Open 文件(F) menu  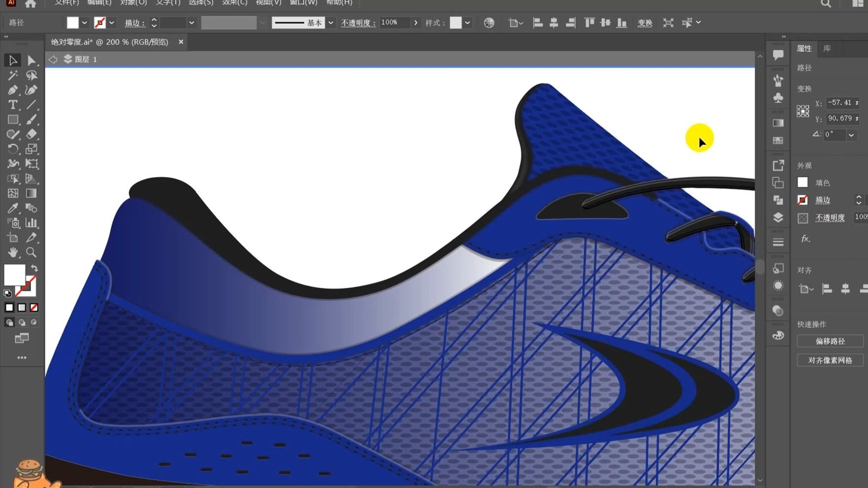pos(66,3)
